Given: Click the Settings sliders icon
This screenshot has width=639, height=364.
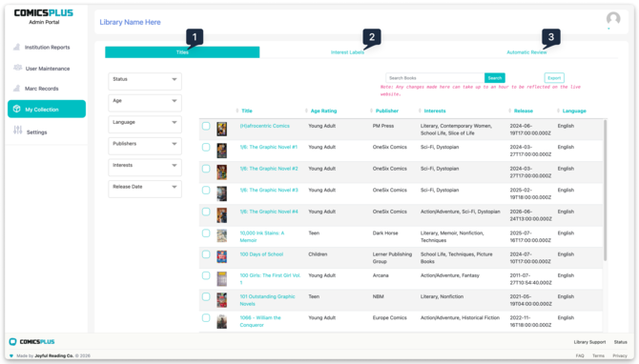Looking at the screenshot, I should coord(17,130).
